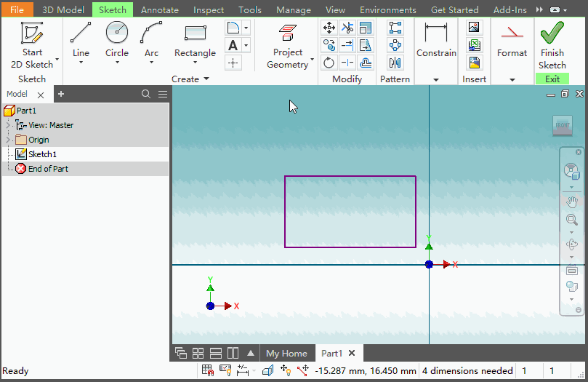Image resolution: width=588 pixels, height=382 pixels.
Task: Click the Project Geometry icon
Action: tap(288, 33)
